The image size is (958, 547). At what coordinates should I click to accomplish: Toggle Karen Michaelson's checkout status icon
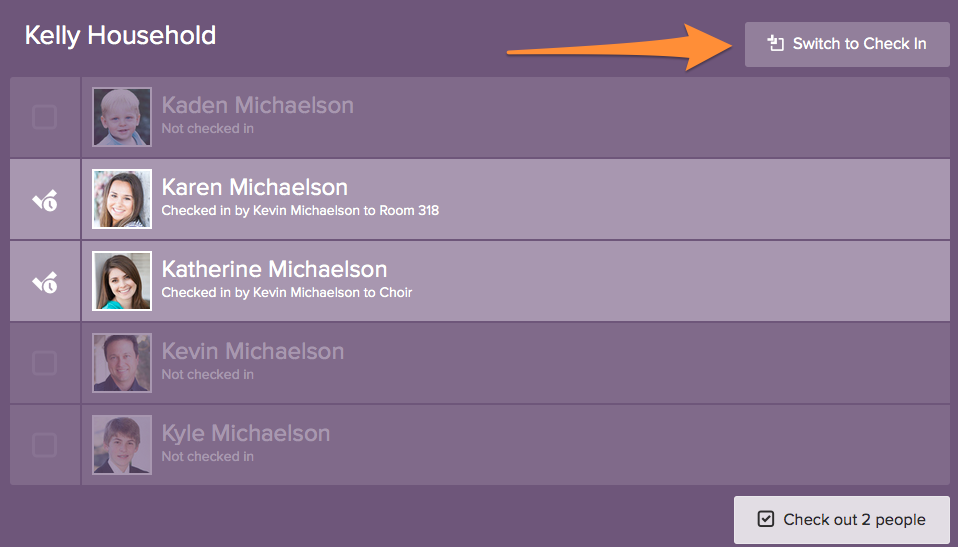click(45, 200)
